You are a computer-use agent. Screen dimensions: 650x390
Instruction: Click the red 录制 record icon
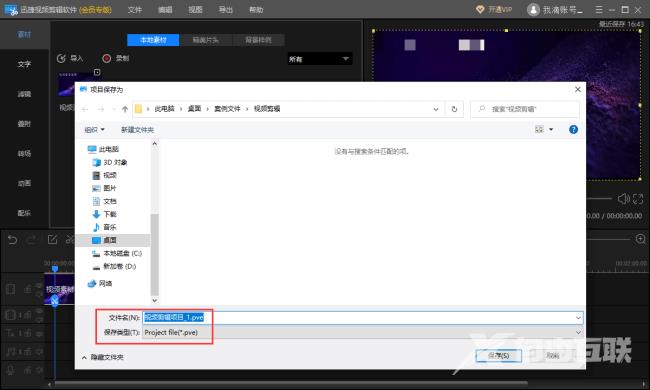click(x=107, y=58)
